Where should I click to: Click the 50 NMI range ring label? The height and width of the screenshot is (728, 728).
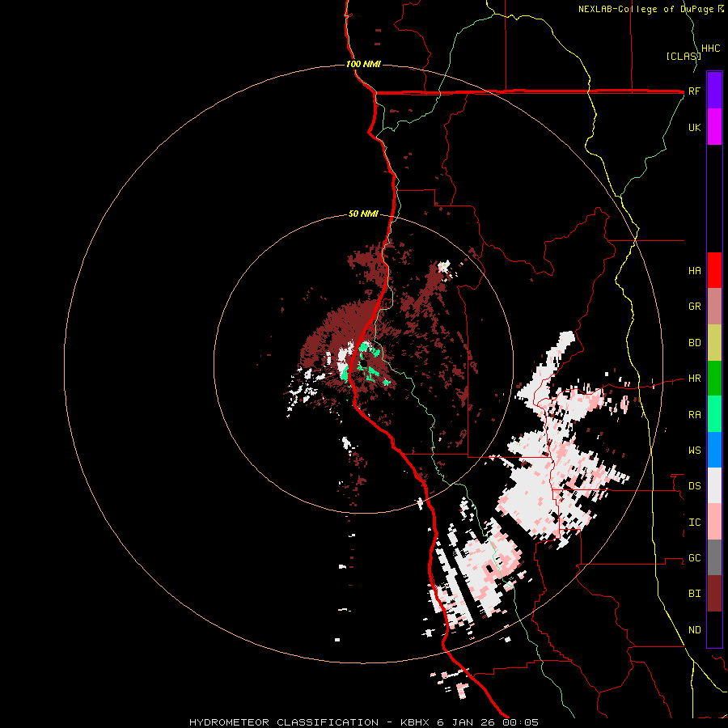click(x=363, y=214)
